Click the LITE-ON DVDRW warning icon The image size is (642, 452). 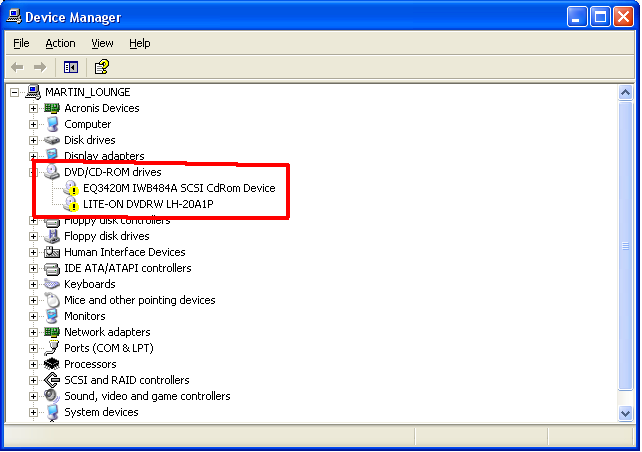71,204
